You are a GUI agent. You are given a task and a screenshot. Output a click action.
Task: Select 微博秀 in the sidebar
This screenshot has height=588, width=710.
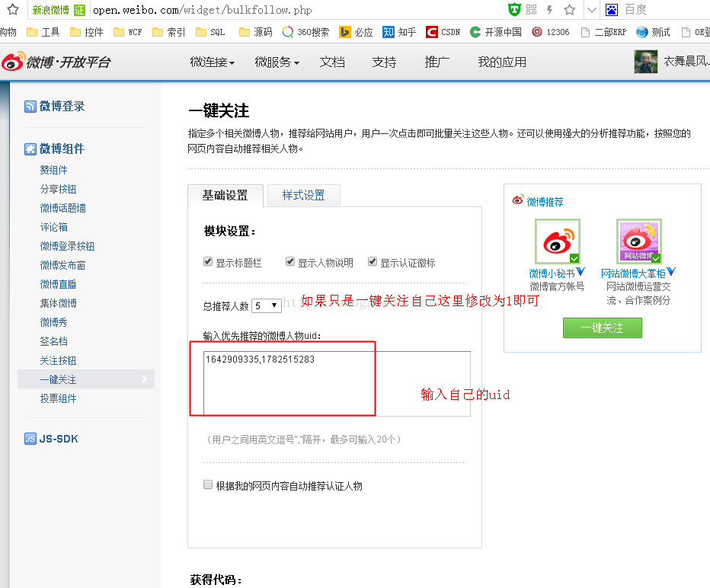tap(53, 322)
